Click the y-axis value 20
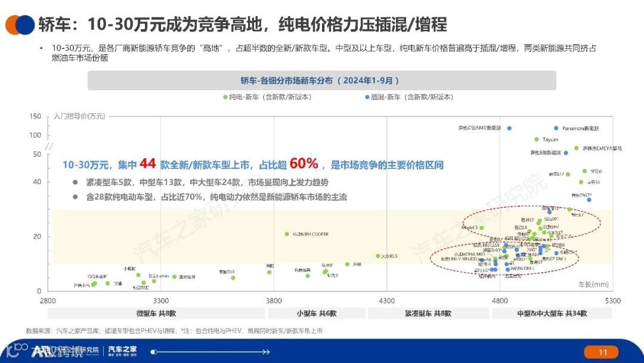The width and height of the screenshot is (644, 363). [x=37, y=237]
